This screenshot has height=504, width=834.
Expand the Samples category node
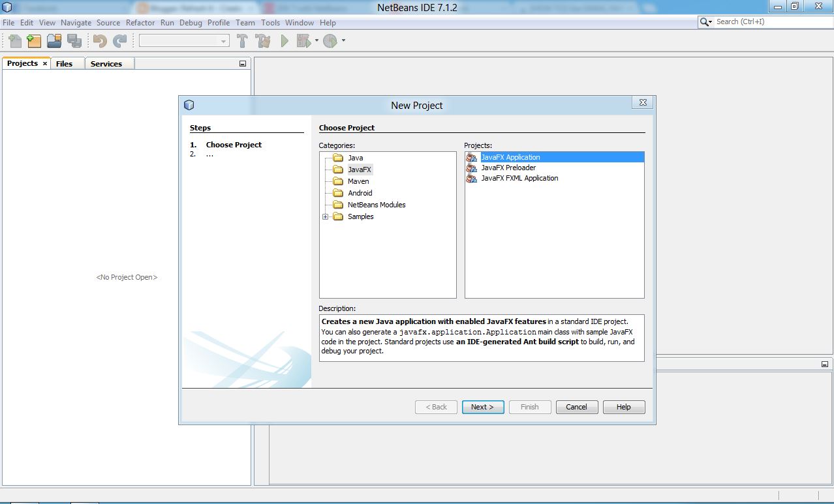tap(326, 216)
